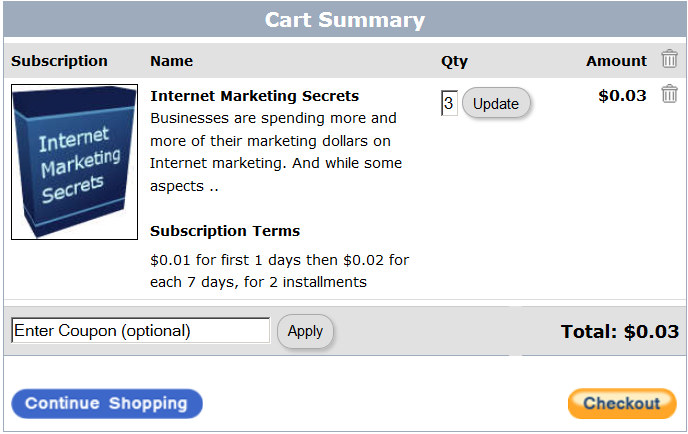The height and width of the screenshot is (434, 688).
Task: Click the Subscription column header
Action: (x=59, y=61)
